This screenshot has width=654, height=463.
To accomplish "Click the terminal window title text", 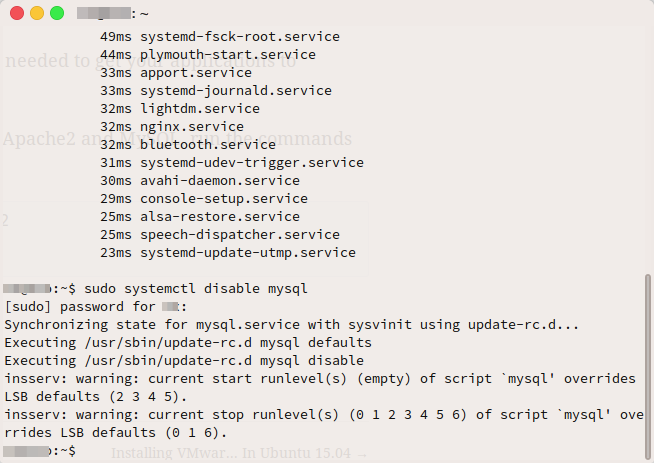I will (113, 13).
